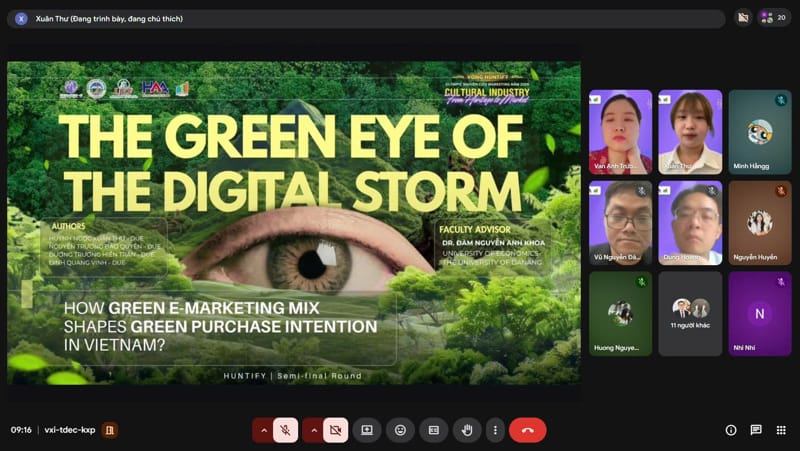Image resolution: width=800 pixels, height=451 pixels.
Task: Expand video settings arrow beside camera
Action: (314, 430)
